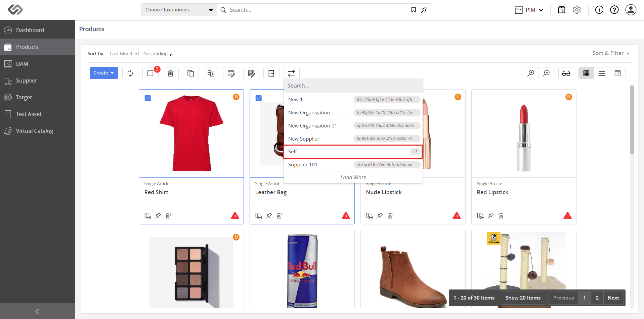This screenshot has height=319, width=644.
Task: Click Load More in the dropdown
Action: (353, 177)
